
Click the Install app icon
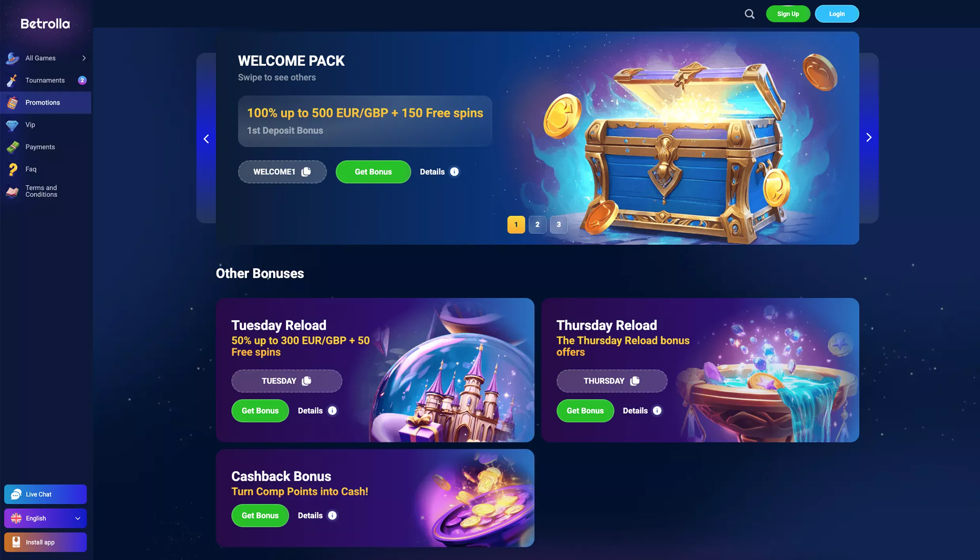[16, 542]
